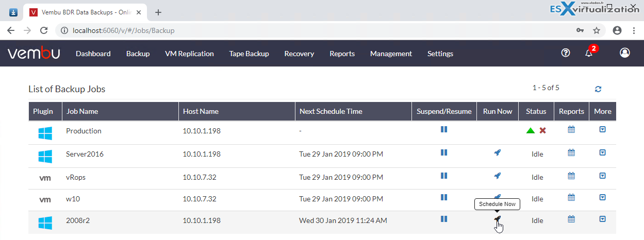Expand More options for 2008r2 job
Image resolution: width=644 pixels, height=240 pixels.
(602, 219)
